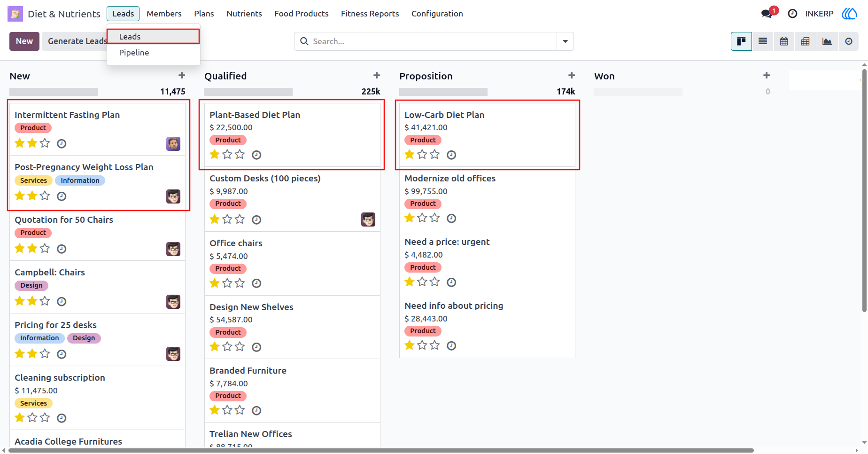Image resolution: width=868 pixels, height=454 pixels.
Task: Click the avatar on Custom Desks card
Action: click(x=368, y=219)
